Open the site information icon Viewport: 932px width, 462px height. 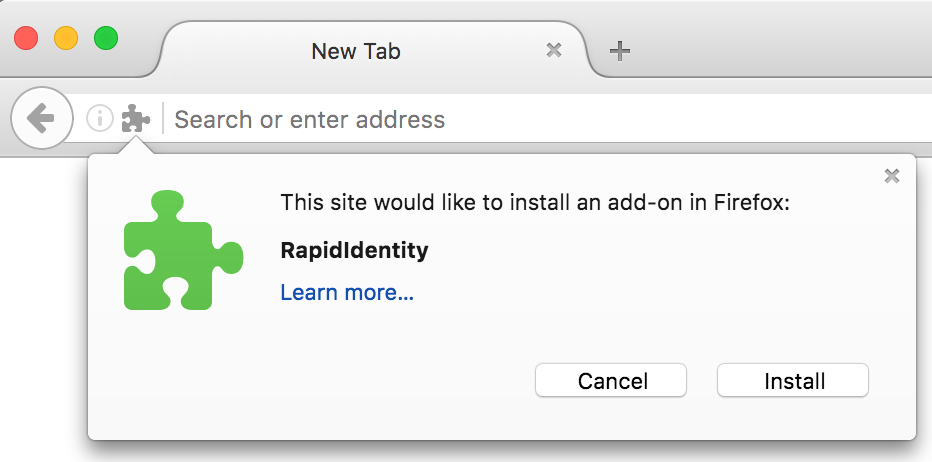99,118
